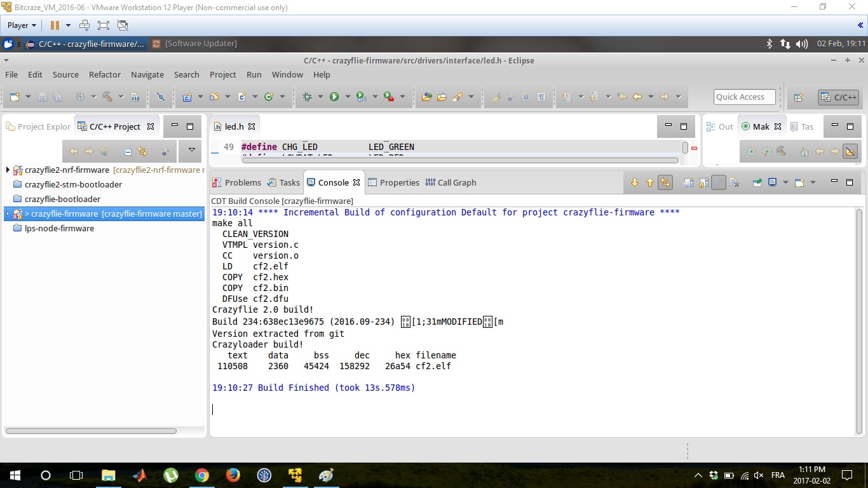Open the Run button dropdown arrow
The image size is (868, 488).
click(348, 97)
